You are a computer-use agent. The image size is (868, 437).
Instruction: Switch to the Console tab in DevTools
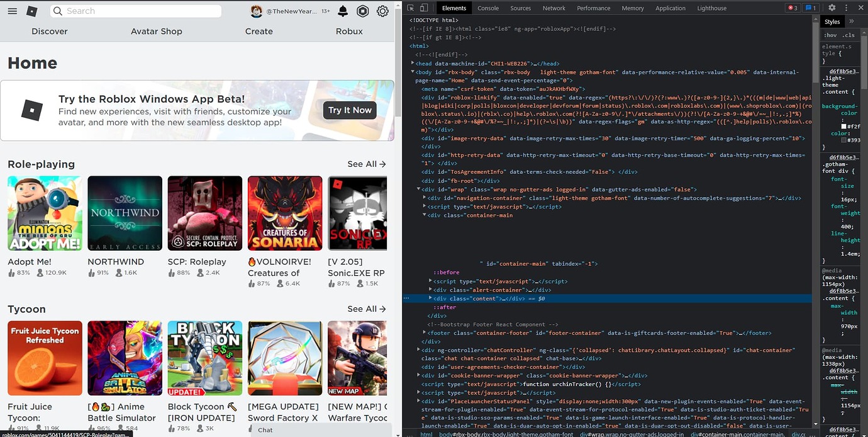tap(488, 8)
